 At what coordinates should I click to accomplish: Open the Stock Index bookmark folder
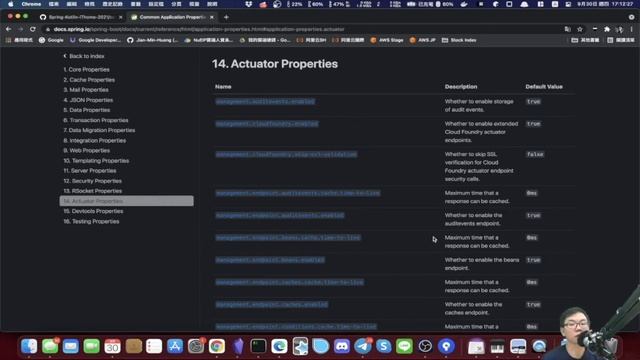[x=459, y=40]
